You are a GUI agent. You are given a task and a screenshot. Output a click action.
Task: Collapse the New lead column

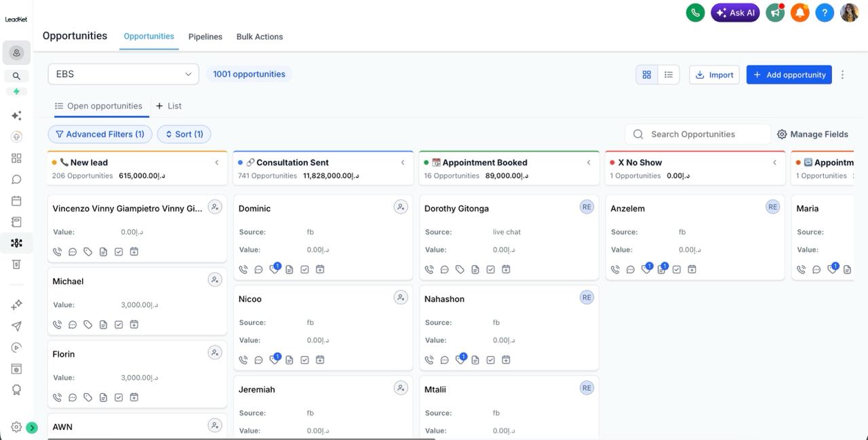tap(217, 163)
